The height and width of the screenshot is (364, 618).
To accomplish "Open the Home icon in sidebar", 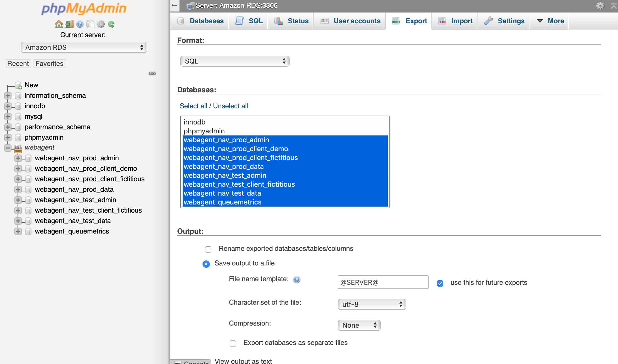I will pyautogui.click(x=59, y=24).
